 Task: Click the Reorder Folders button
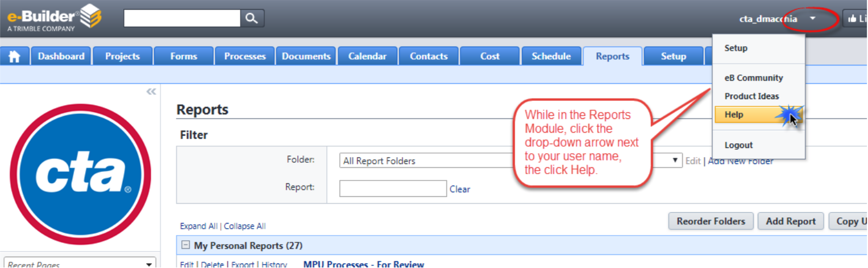tap(711, 221)
